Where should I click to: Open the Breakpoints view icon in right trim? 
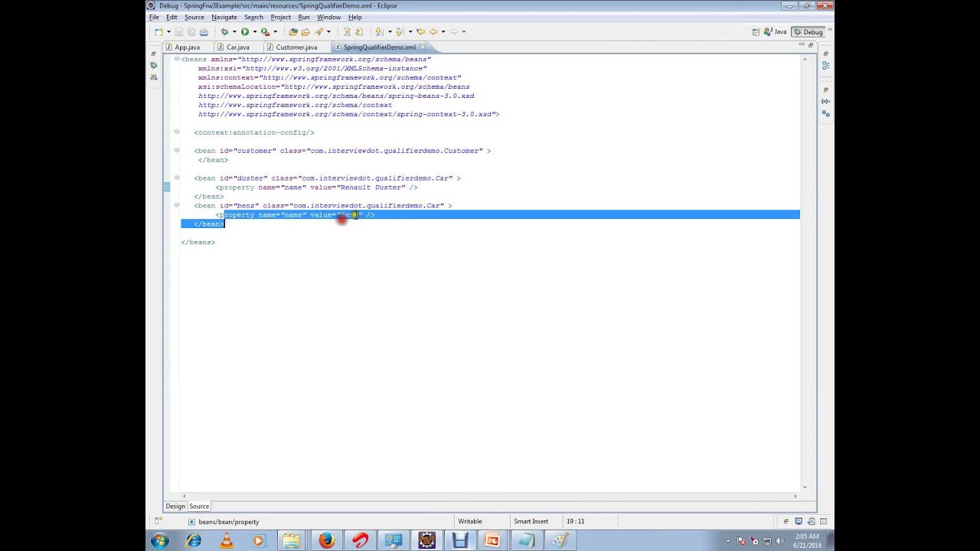click(825, 113)
